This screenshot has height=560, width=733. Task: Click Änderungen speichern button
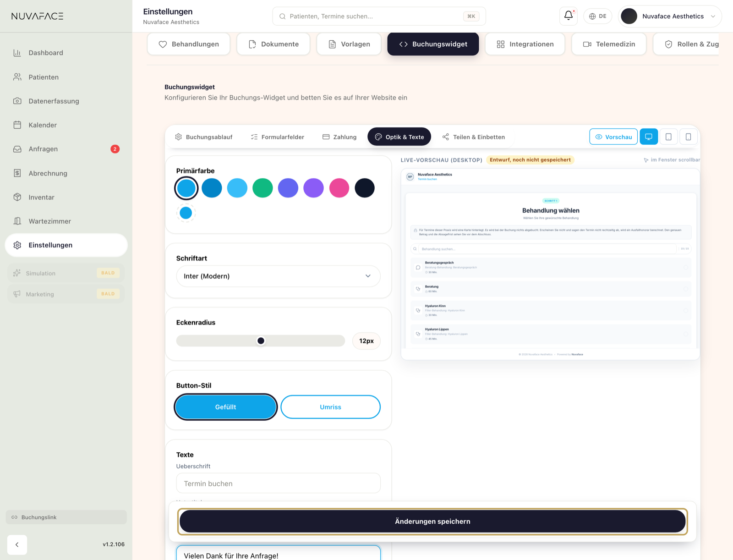pyautogui.click(x=432, y=522)
